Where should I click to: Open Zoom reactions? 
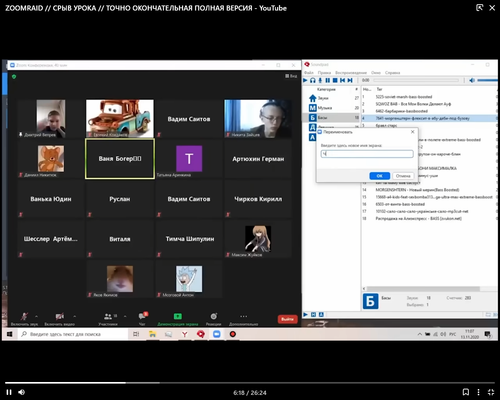point(213,318)
